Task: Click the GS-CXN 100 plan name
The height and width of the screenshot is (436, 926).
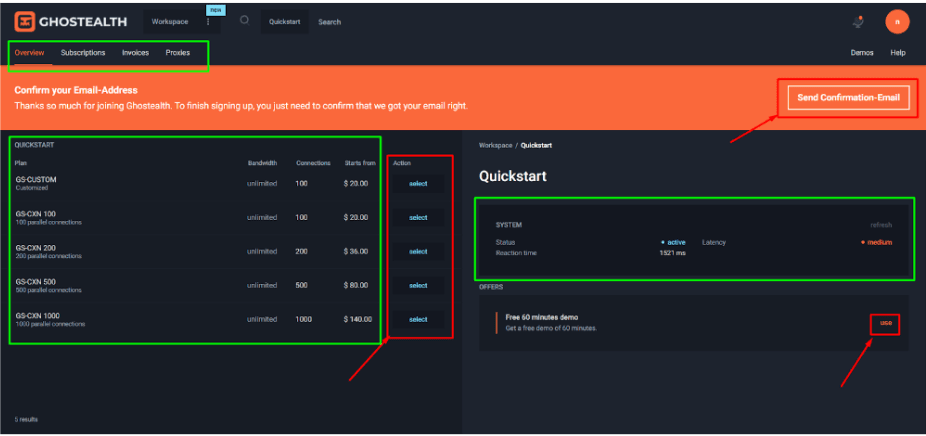Action: [35, 214]
